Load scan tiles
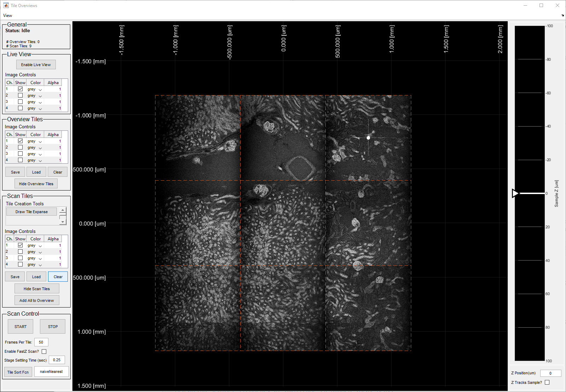 [x=36, y=277]
